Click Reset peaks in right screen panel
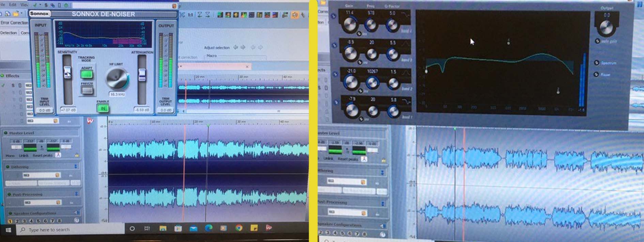 pos(348,159)
